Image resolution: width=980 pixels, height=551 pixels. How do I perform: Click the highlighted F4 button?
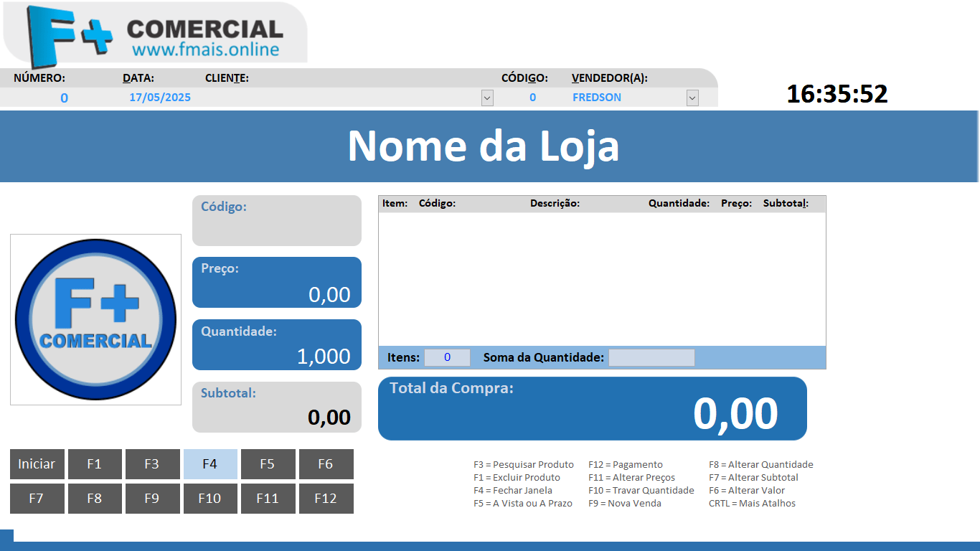(x=210, y=464)
